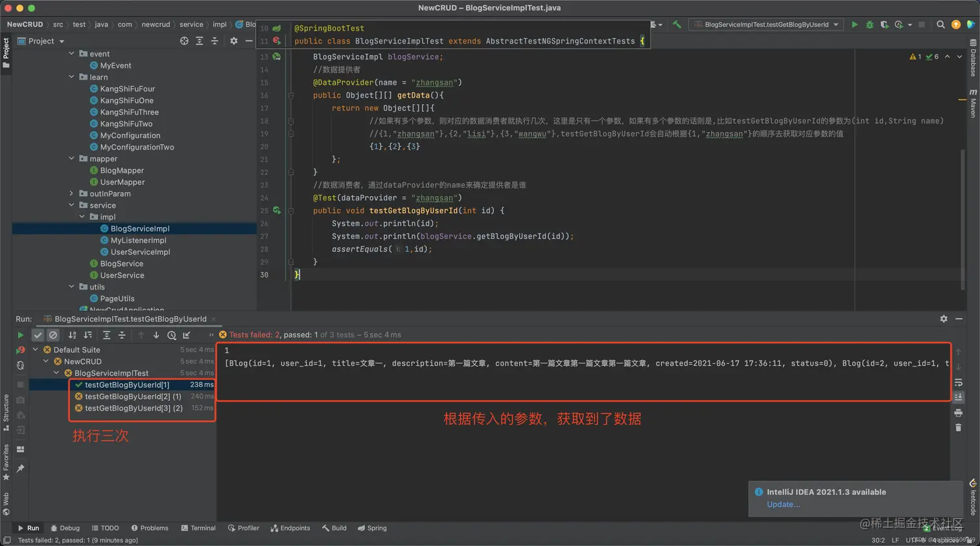Viewport: 980px width, 546px height.
Task: Select the KangShiFuFour class file
Action: pyautogui.click(x=127, y=89)
